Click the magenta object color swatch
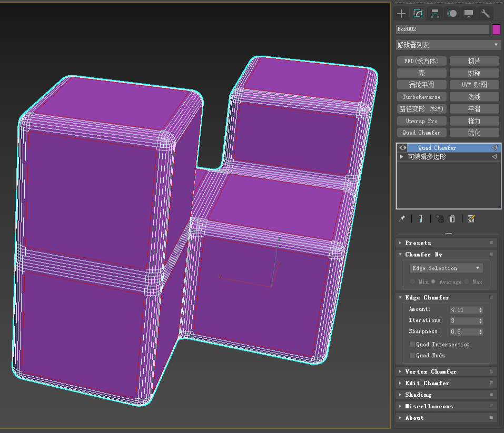This screenshot has height=433, width=504. point(496,29)
